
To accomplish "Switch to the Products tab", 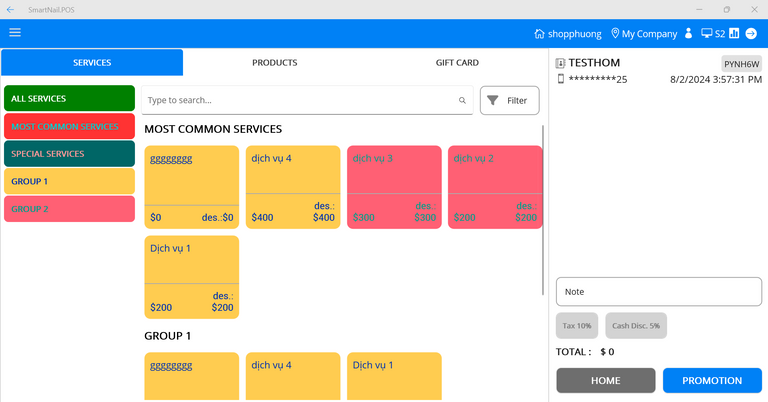I will tap(274, 63).
